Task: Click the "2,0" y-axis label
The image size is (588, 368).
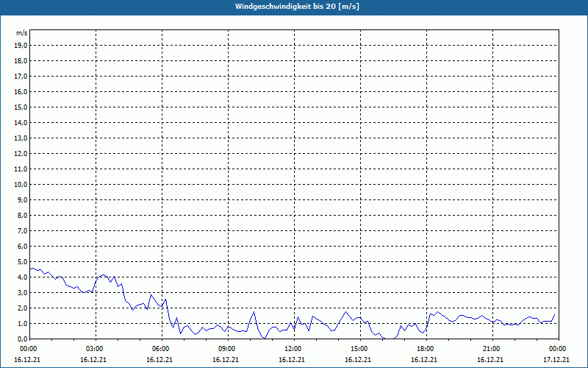Action: (x=22, y=308)
